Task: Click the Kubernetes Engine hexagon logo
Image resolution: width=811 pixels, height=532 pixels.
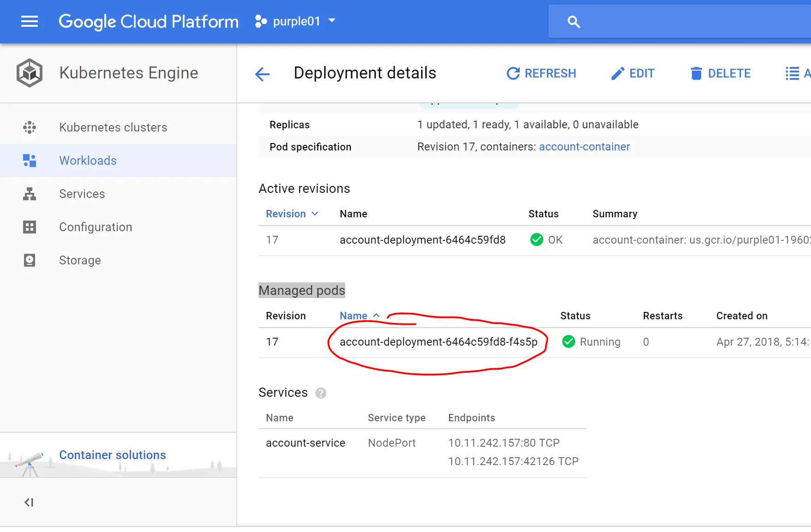Action: [x=30, y=73]
